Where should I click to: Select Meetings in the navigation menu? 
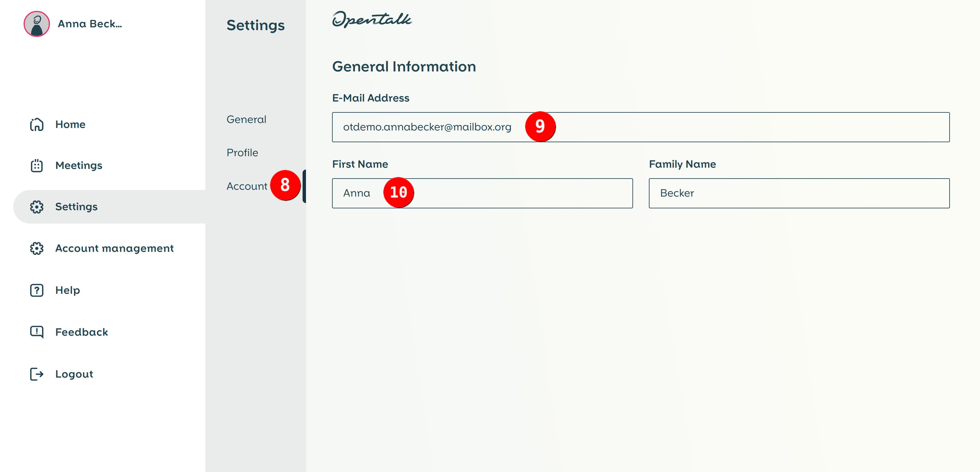tap(79, 165)
